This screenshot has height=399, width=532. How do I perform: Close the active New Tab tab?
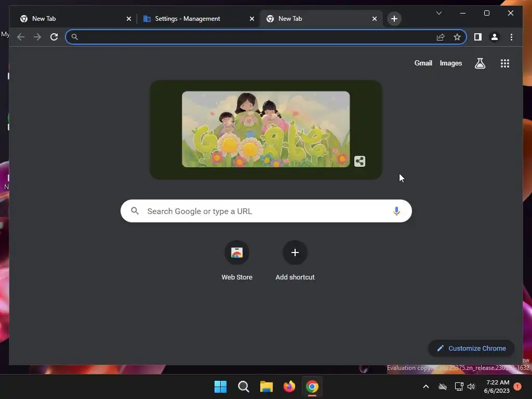pos(374,19)
